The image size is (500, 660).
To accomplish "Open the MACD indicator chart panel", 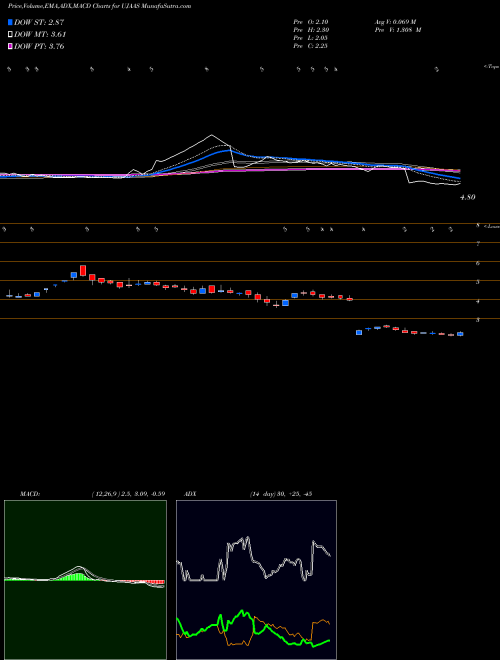I will [x=85, y=580].
